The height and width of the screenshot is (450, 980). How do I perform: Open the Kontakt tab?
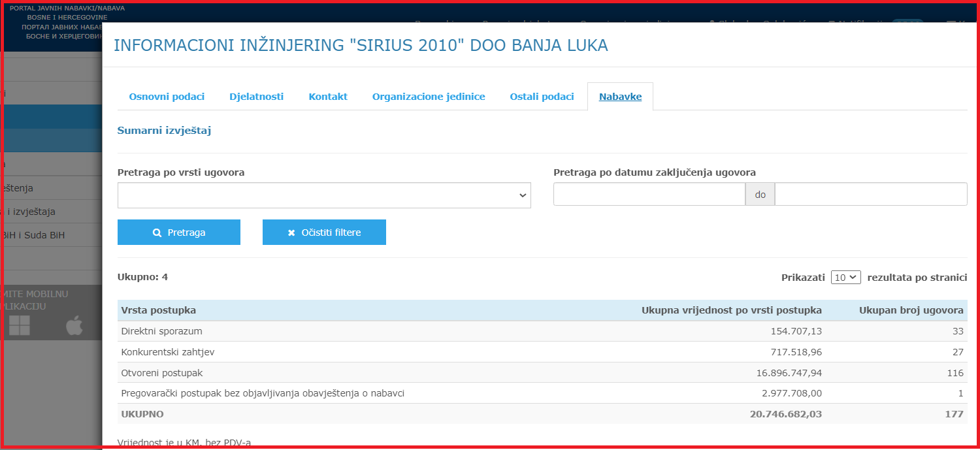click(x=328, y=97)
